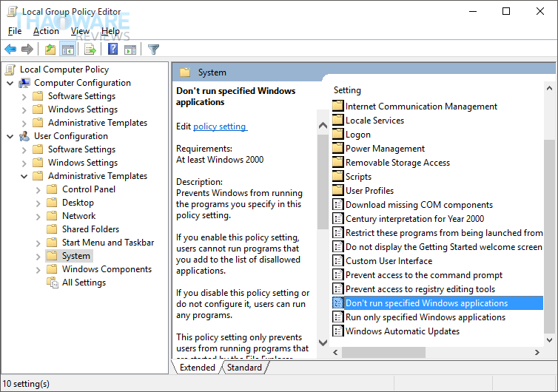Viewport: 558px width, 392px height.
Task: Open the File menu
Action: pyautogui.click(x=15, y=31)
